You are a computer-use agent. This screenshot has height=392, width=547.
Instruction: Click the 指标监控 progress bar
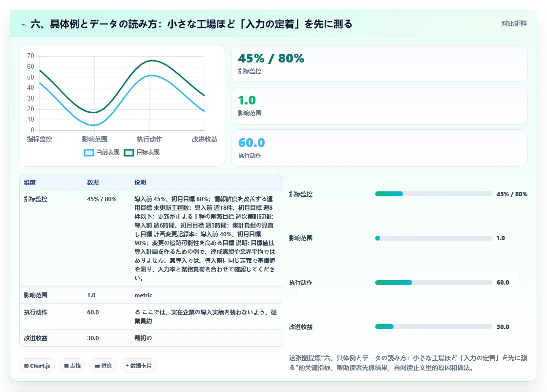pos(434,194)
